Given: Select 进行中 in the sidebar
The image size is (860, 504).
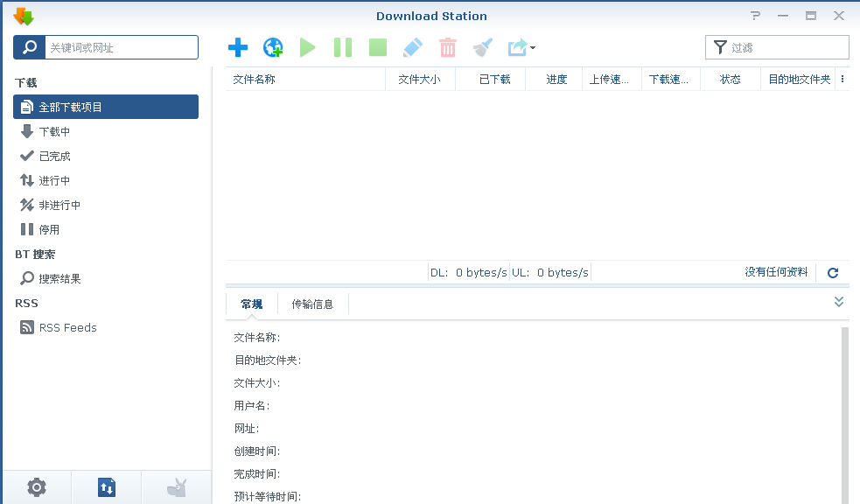Looking at the screenshot, I should pos(106,180).
